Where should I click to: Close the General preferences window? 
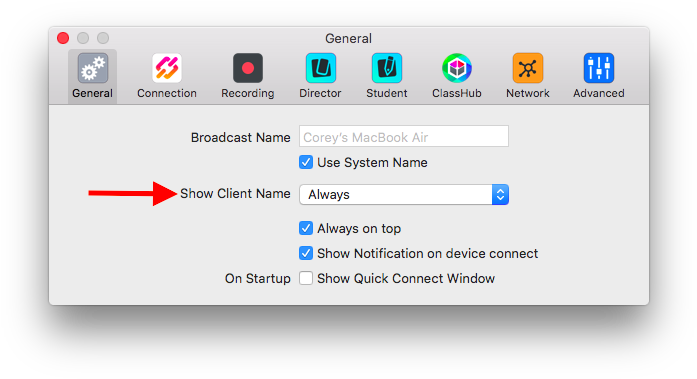63,38
